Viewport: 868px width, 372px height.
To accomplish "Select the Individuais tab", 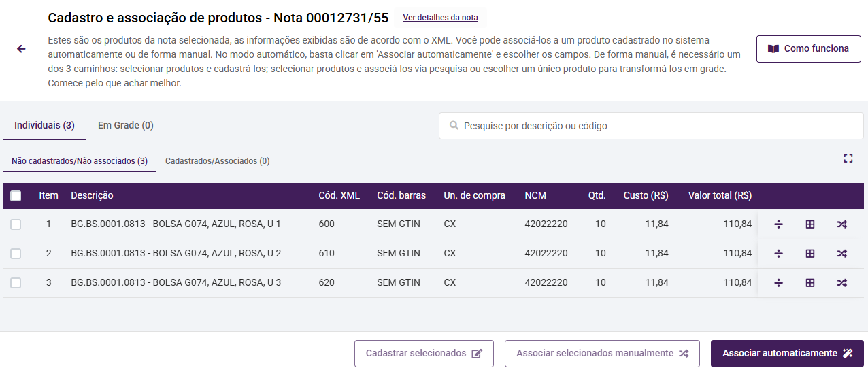I will coord(44,126).
